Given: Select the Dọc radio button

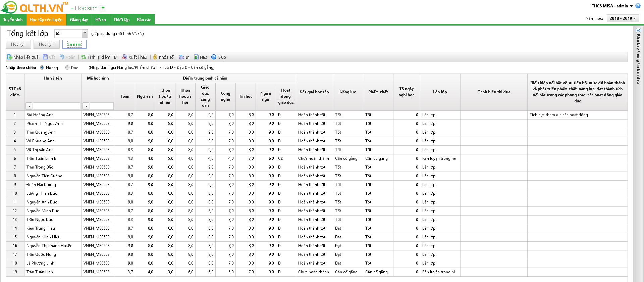Looking at the screenshot, I should [67, 67].
